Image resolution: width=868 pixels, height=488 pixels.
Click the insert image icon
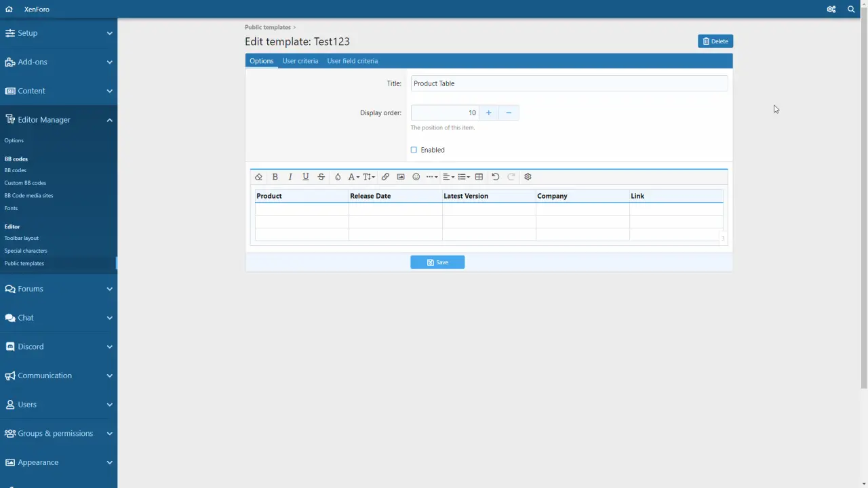tap(401, 177)
